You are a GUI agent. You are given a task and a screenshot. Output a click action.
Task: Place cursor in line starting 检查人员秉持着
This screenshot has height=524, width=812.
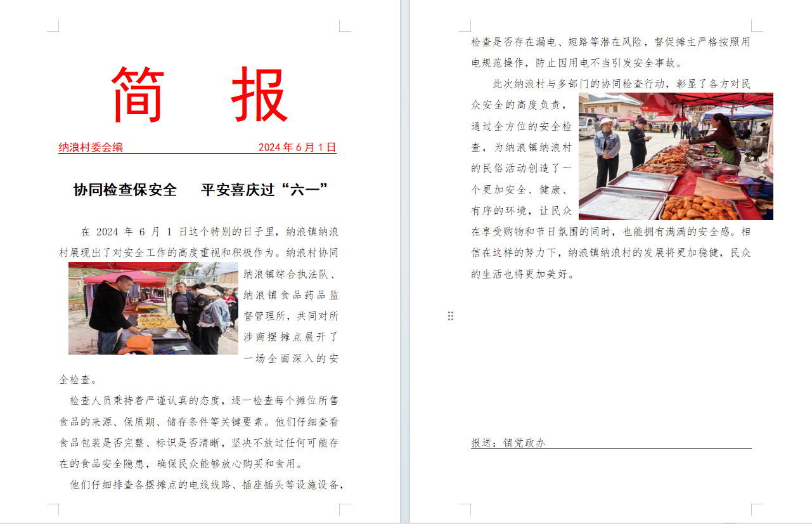coord(203,400)
